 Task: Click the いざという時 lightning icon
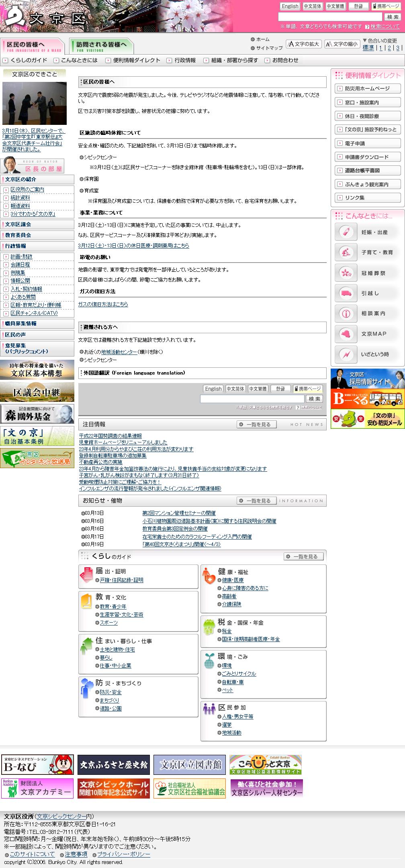tap(346, 355)
